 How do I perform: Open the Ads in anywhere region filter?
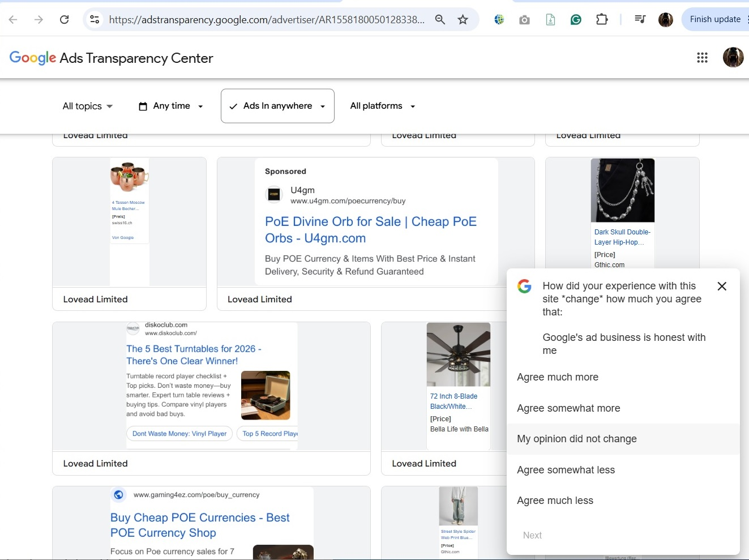point(277,106)
